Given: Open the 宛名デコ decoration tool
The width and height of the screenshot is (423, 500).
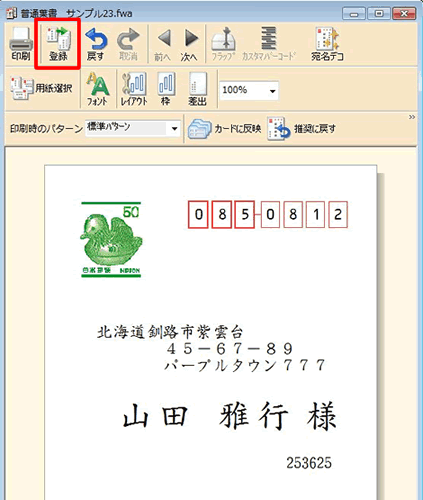Looking at the screenshot, I should click(x=327, y=44).
